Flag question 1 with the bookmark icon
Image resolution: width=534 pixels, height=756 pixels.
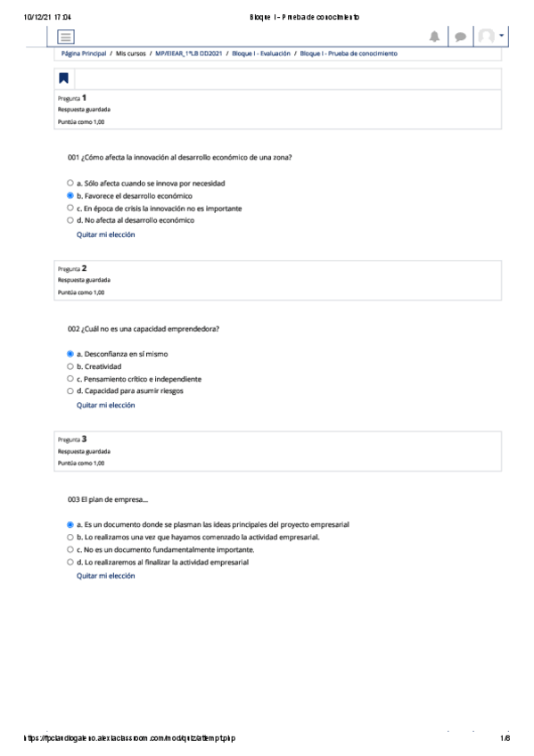click(63, 78)
